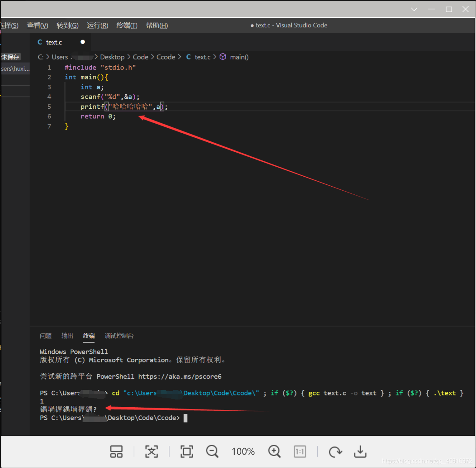Click the return 0; code line
The height and width of the screenshot is (468, 476).
pos(98,116)
